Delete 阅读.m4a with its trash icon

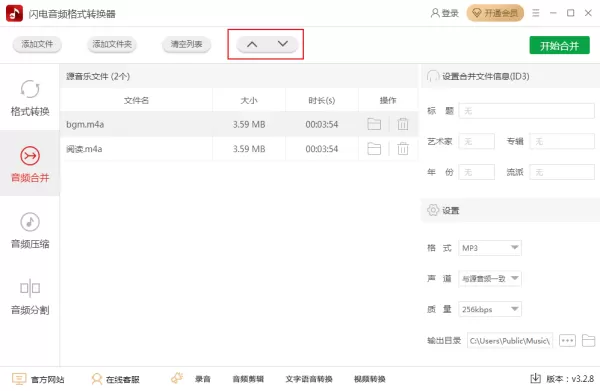click(403, 149)
